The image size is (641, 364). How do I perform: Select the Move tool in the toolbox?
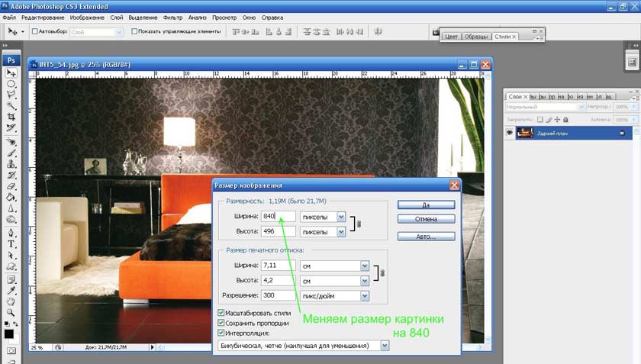11,72
